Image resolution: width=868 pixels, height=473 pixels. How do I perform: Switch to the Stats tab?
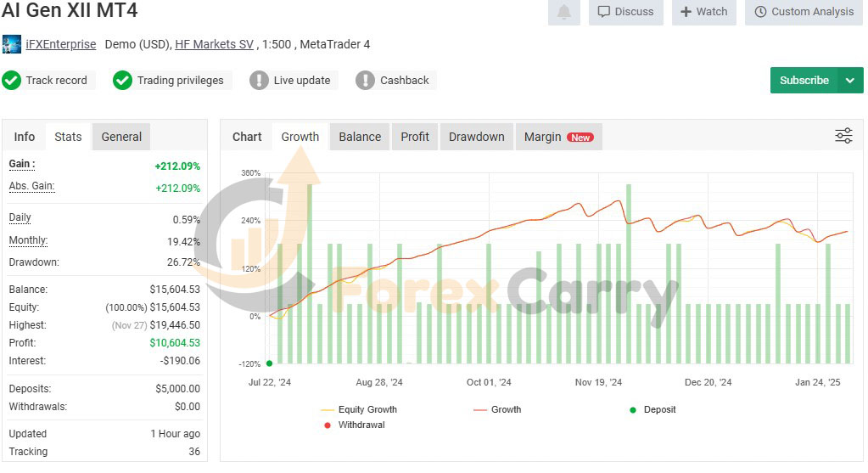coord(68,137)
